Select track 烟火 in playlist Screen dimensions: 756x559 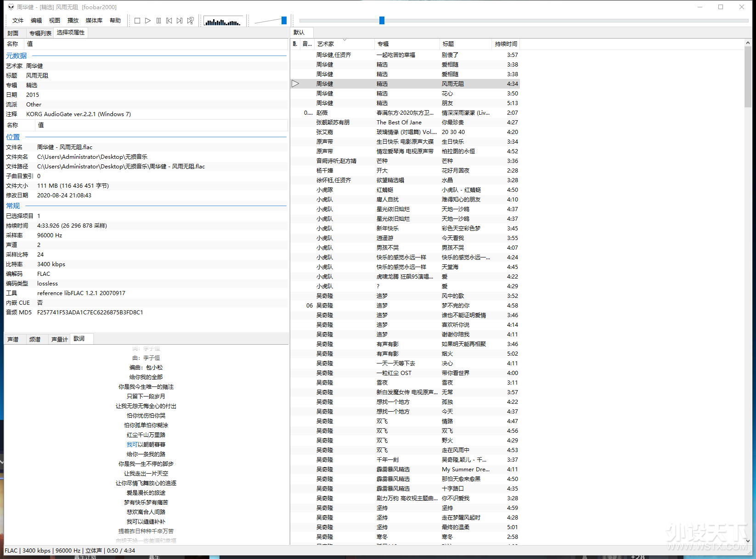(x=405, y=353)
